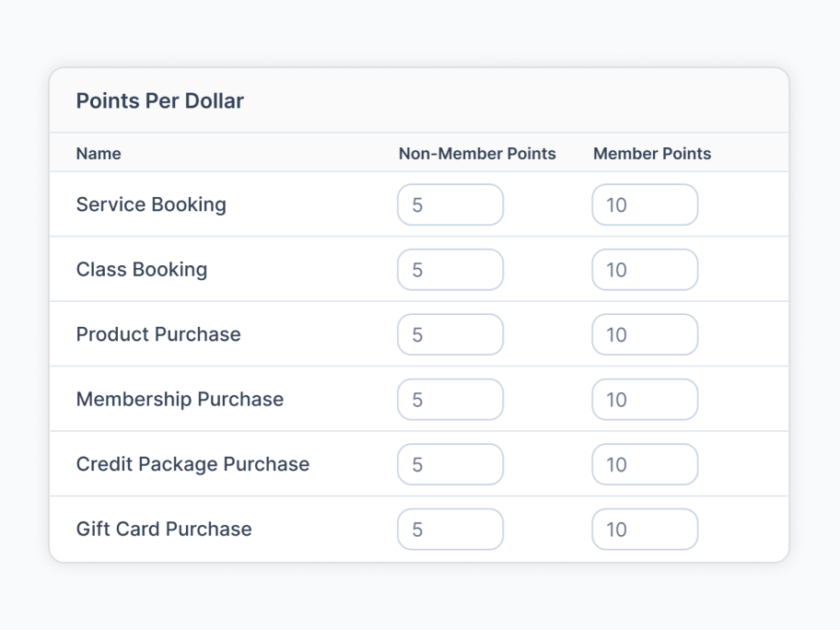Click the Credit Package Purchase row label

coord(192,464)
